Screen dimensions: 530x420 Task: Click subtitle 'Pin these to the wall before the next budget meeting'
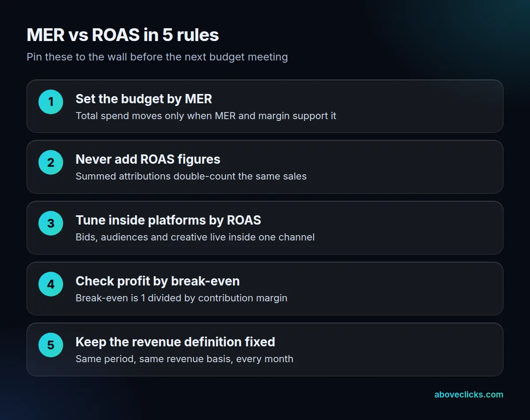[x=157, y=57]
